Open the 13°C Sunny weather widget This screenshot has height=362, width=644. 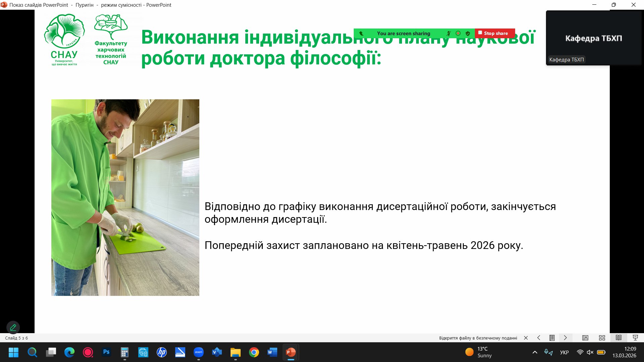pos(479,352)
